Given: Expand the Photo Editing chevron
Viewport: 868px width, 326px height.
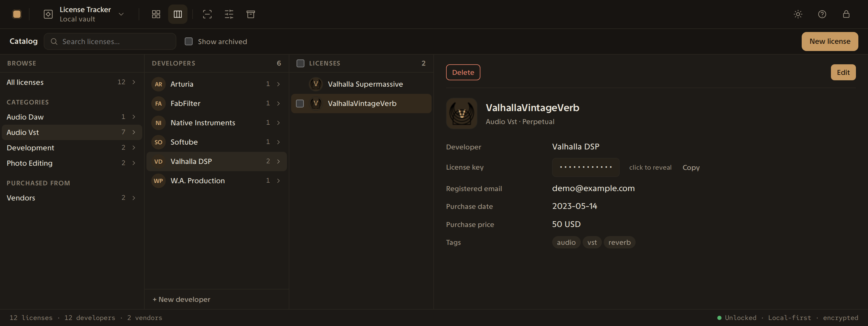Looking at the screenshot, I should (x=134, y=163).
